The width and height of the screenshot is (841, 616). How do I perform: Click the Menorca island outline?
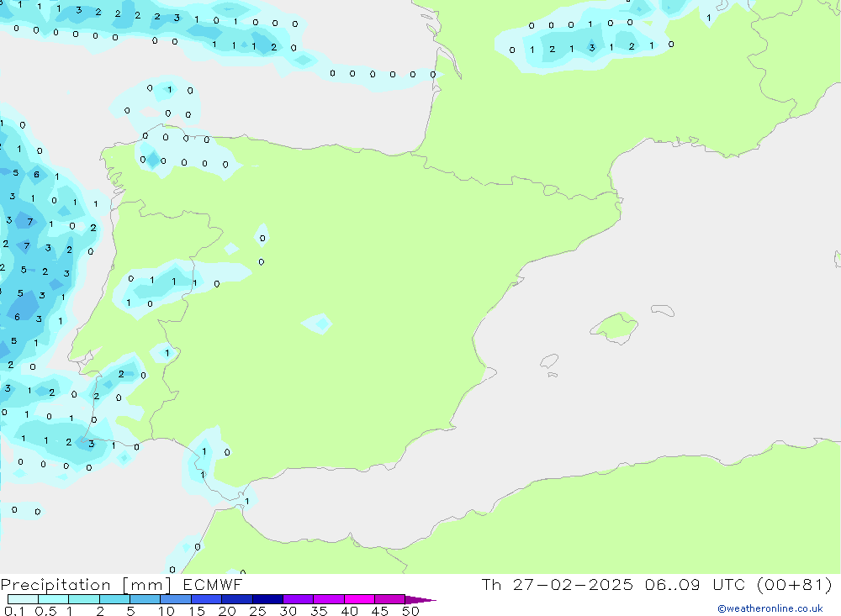(663, 310)
